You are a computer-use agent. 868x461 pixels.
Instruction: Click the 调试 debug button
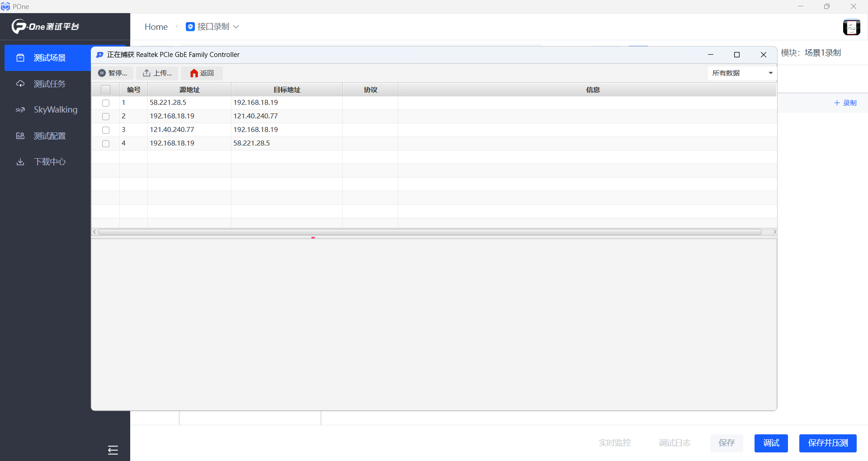pos(771,443)
